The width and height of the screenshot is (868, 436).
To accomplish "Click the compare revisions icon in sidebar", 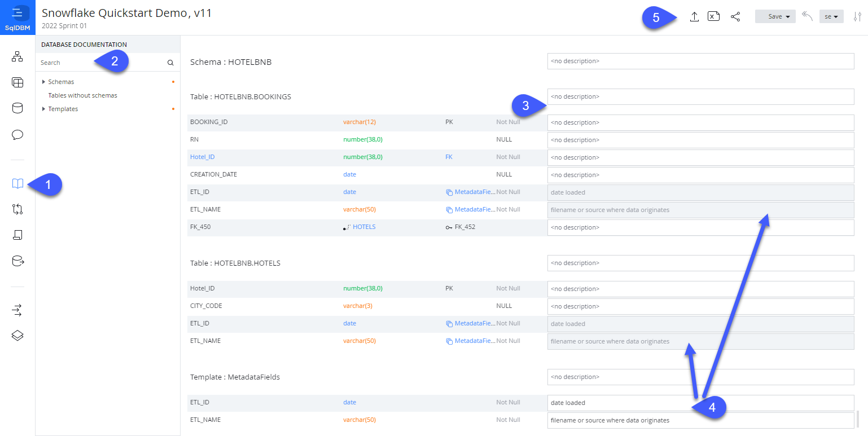I will 17,209.
